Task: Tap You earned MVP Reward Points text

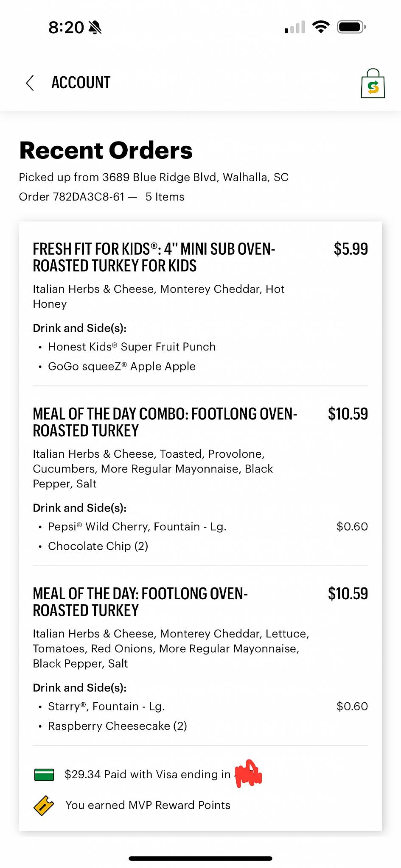Action: 148,805
